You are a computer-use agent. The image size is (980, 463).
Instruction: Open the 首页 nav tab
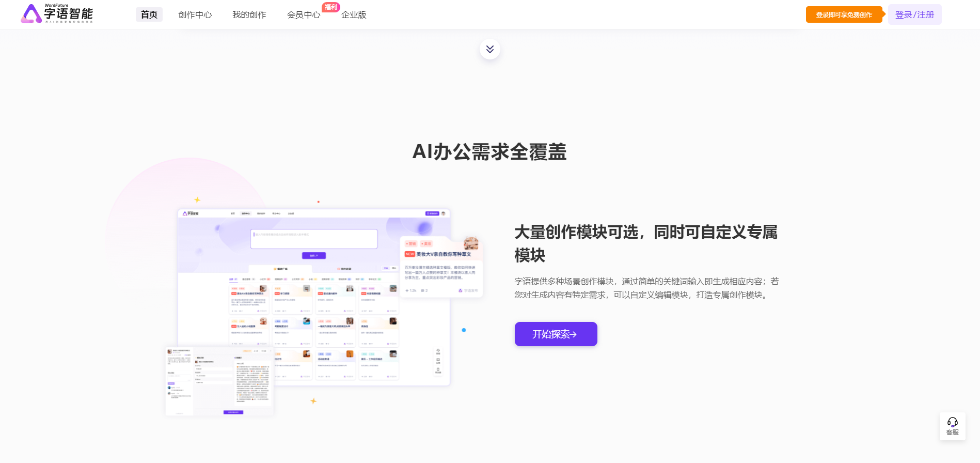coord(149,14)
